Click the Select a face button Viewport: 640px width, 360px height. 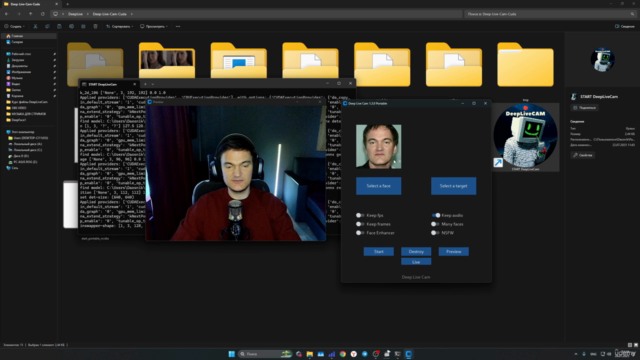click(378, 186)
